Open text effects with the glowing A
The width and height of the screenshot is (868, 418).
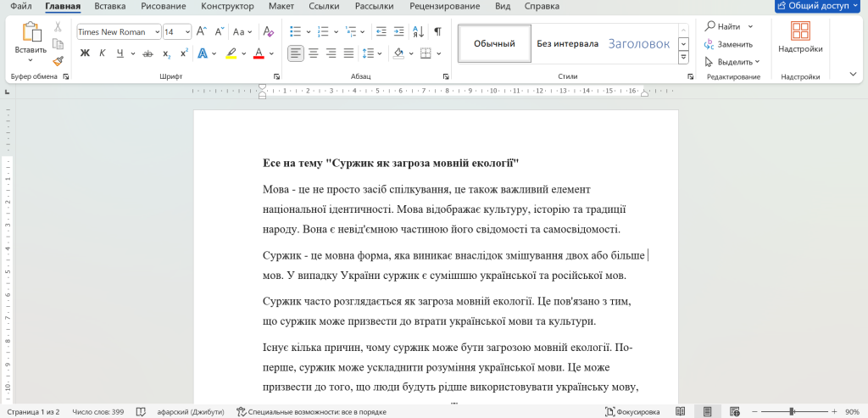203,53
